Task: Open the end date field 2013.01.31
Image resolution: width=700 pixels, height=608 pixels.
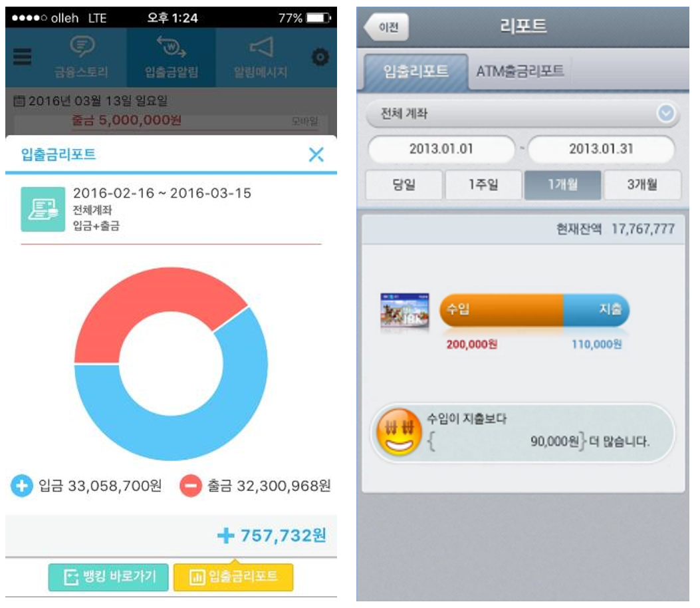Action: tap(601, 149)
